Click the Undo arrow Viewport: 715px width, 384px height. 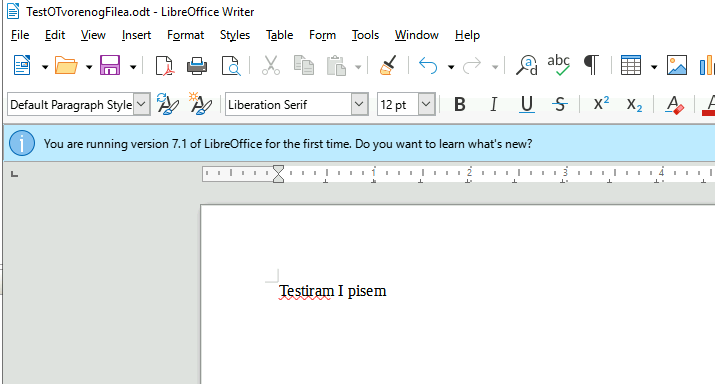[x=428, y=66]
